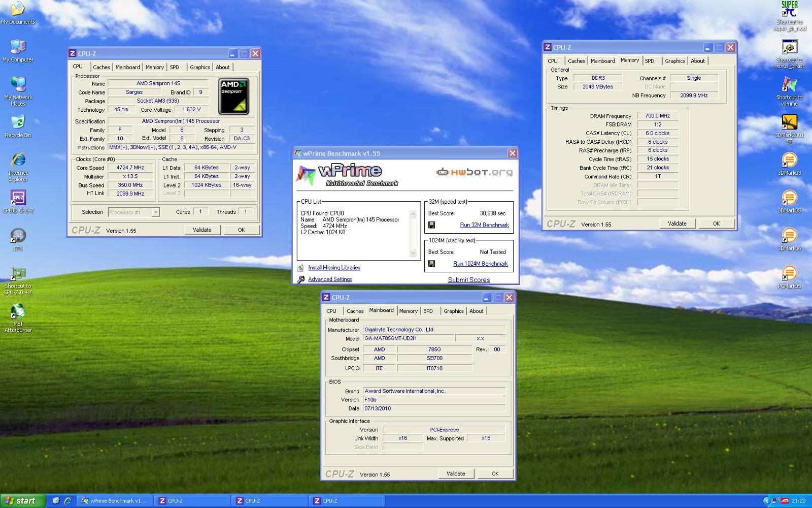The width and height of the screenshot is (812, 508).
Task: Open About tab in bottom CPU-Z window
Action: (476, 311)
